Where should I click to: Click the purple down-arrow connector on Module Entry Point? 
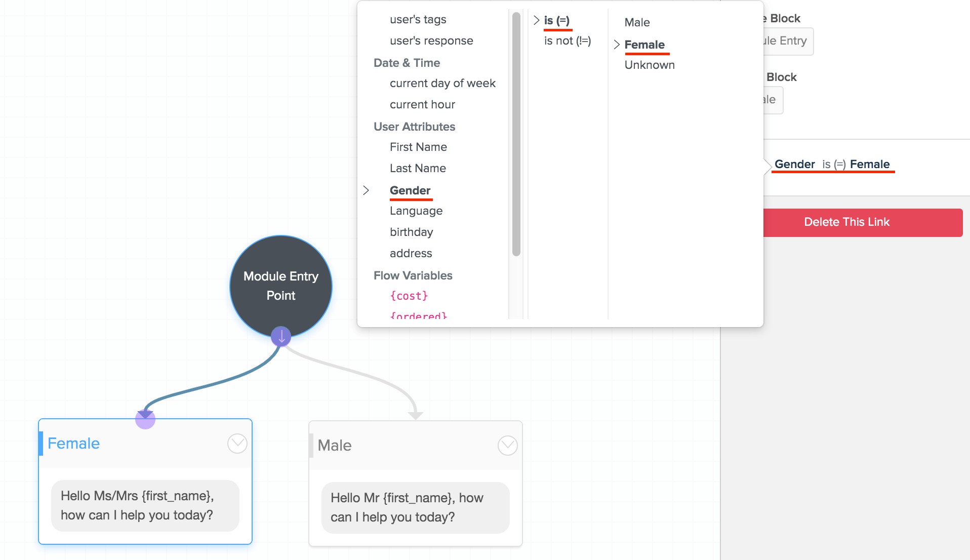coord(281,336)
